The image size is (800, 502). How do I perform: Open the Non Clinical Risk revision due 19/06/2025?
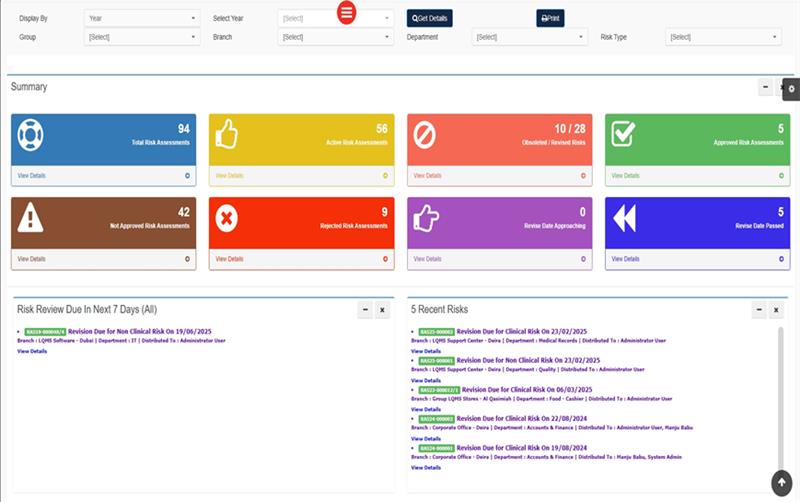click(x=140, y=332)
